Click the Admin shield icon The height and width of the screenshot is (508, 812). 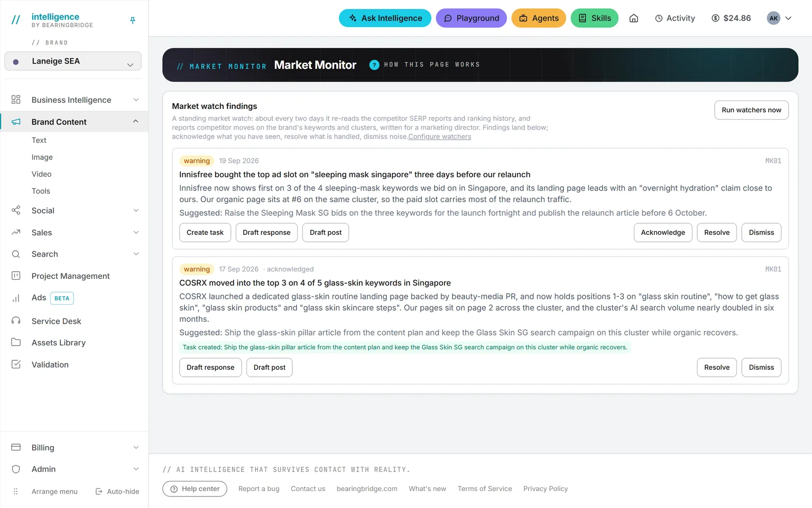[16, 469]
